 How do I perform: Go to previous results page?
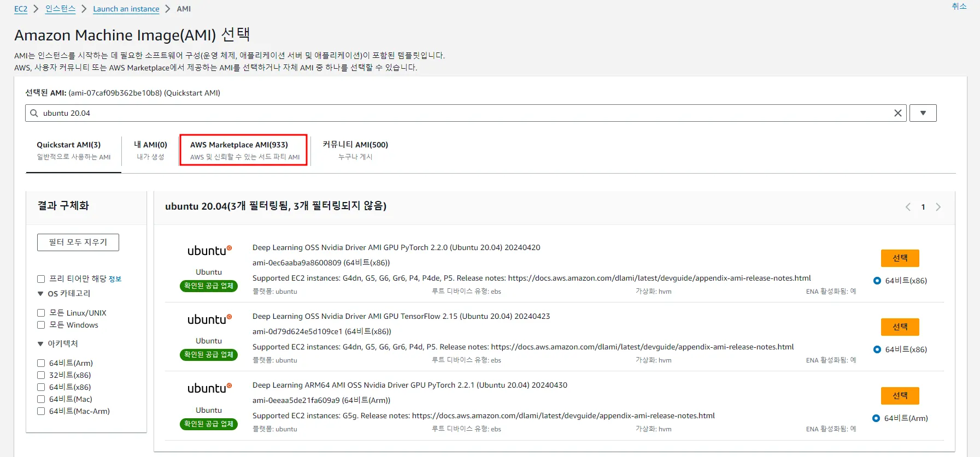tap(908, 207)
